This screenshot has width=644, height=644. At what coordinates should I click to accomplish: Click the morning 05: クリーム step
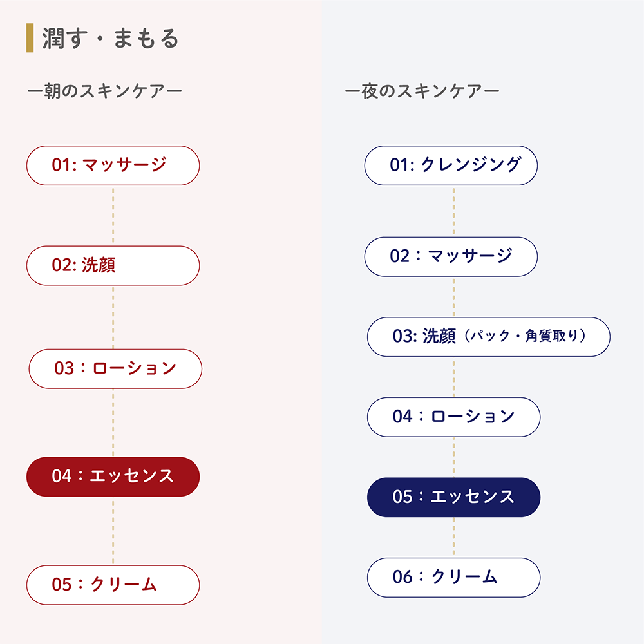pyautogui.click(x=113, y=585)
